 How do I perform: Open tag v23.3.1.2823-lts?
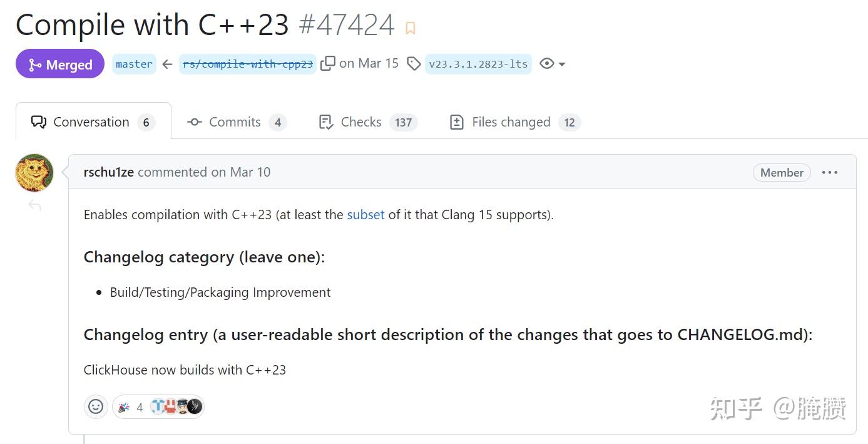point(478,63)
